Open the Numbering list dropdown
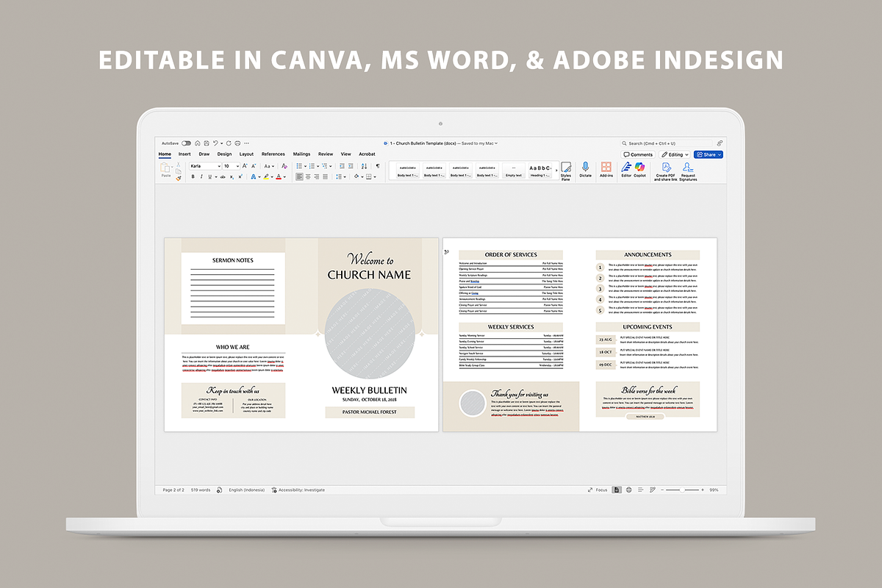The width and height of the screenshot is (882, 588). 318,166
